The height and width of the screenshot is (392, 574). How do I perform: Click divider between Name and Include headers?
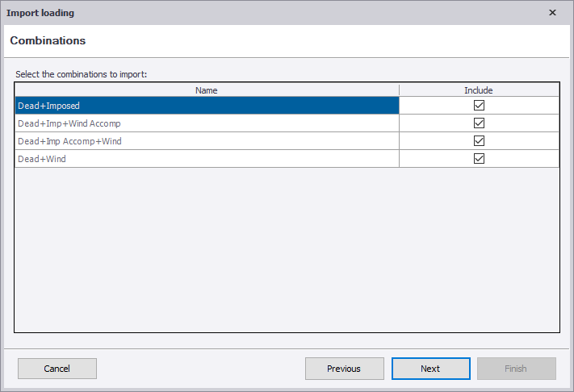399,90
